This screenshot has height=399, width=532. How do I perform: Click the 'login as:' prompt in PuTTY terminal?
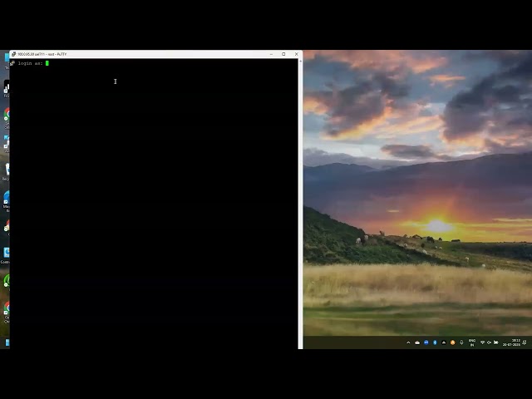pos(30,63)
